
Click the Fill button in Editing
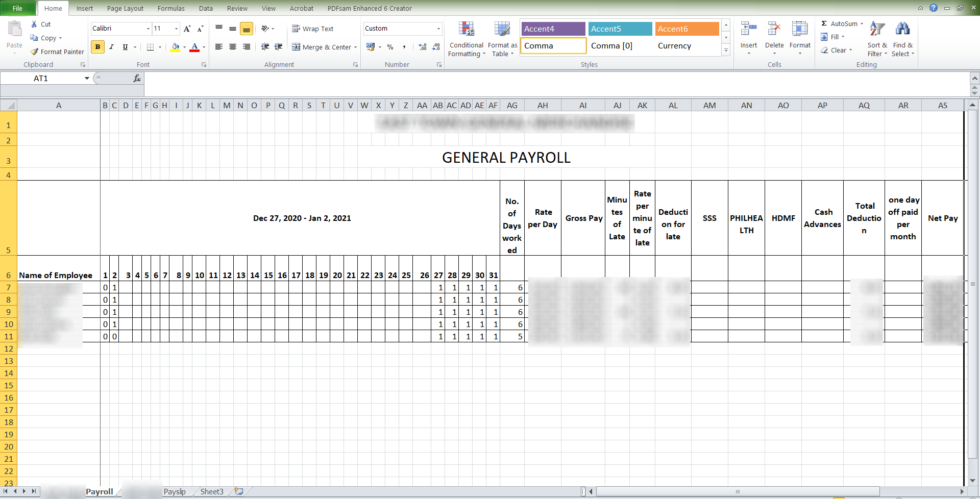pyautogui.click(x=830, y=37)
